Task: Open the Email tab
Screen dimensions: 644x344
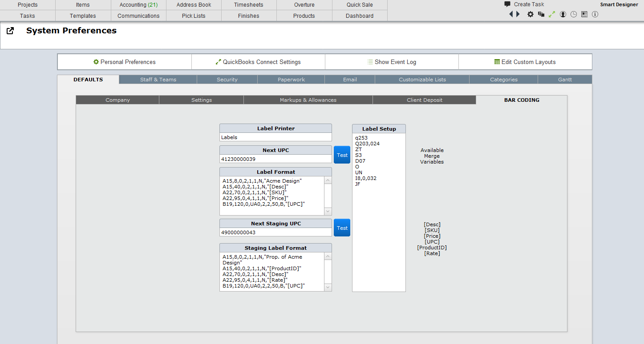Action: coord(350,80)
